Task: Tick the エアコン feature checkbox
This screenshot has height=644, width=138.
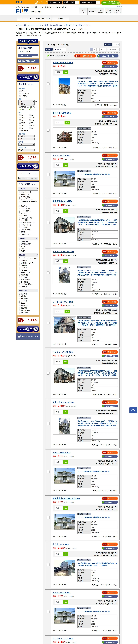Action: click(x=20, y=213)
